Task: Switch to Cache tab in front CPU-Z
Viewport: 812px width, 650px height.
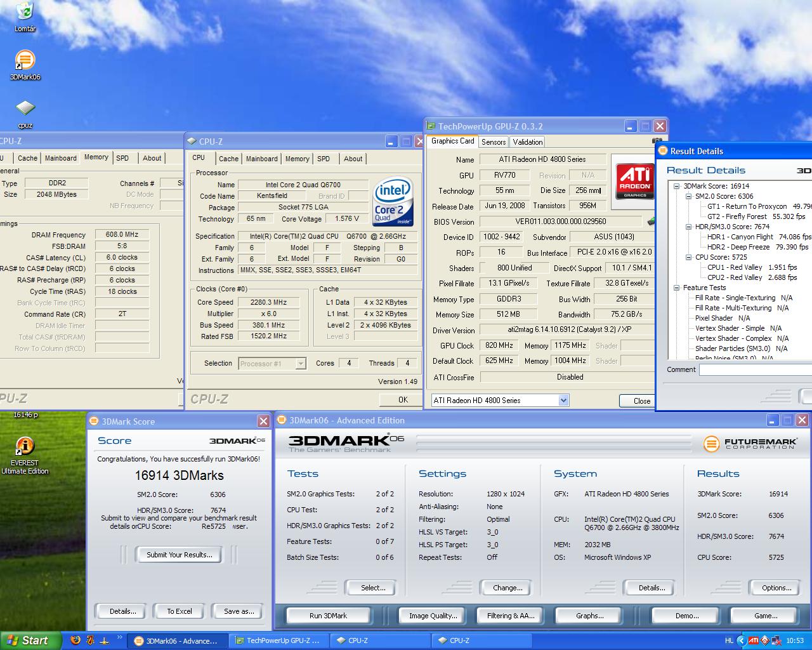Action: (228, 159)
